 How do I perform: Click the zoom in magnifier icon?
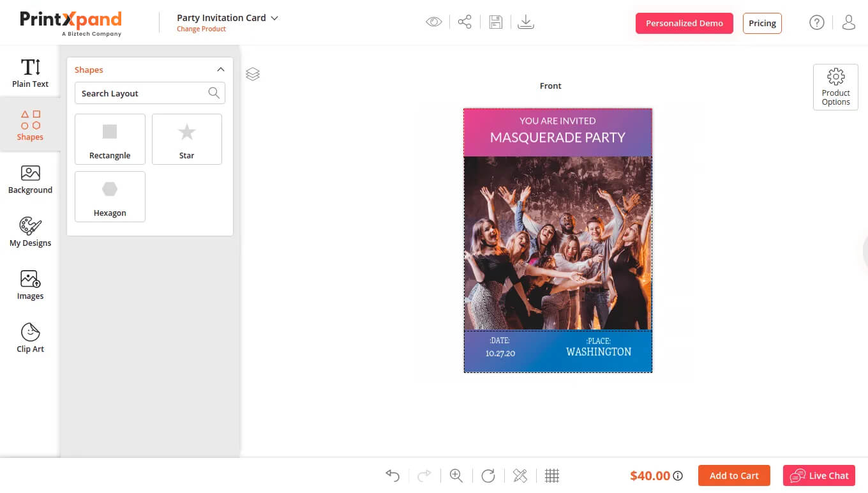point(456,476)
